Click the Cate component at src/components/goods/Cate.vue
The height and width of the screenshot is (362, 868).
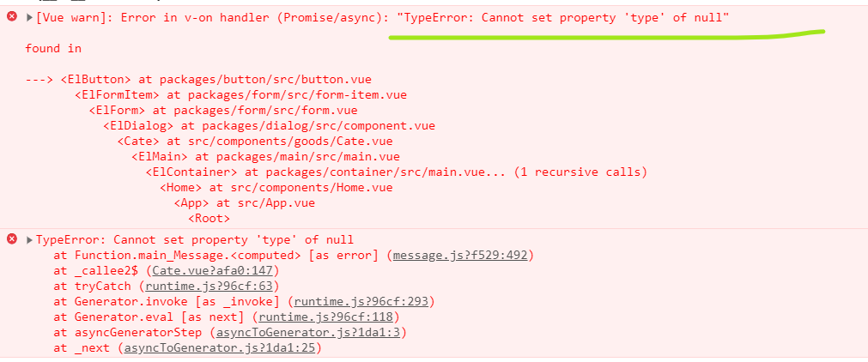pos(255,142)
